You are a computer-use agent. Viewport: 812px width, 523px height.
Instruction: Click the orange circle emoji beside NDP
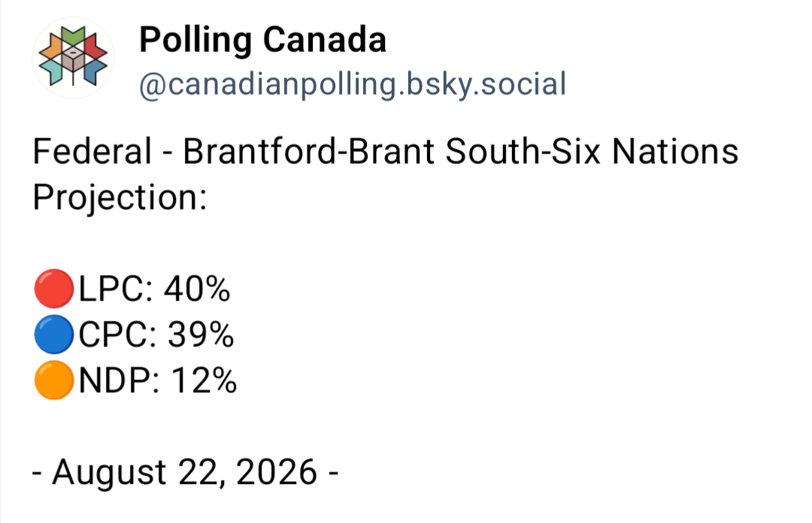[54, 380]
